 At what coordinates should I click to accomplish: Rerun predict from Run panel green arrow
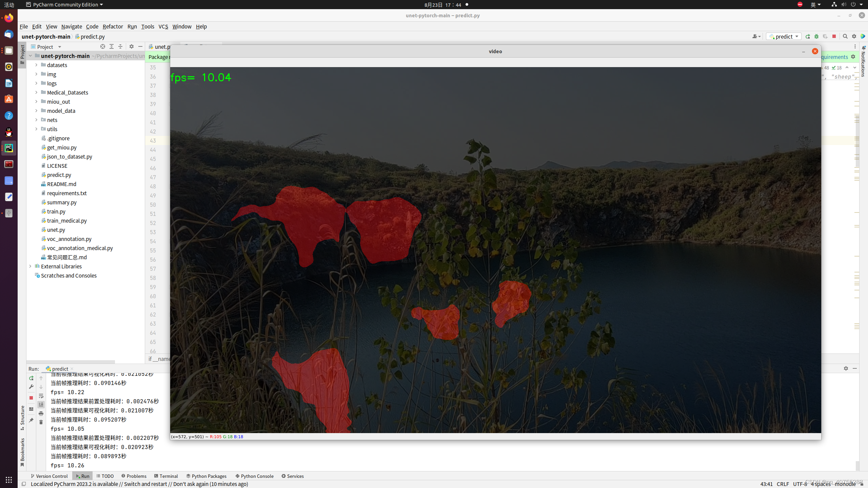pyautogui.click(x=31, y=378)
